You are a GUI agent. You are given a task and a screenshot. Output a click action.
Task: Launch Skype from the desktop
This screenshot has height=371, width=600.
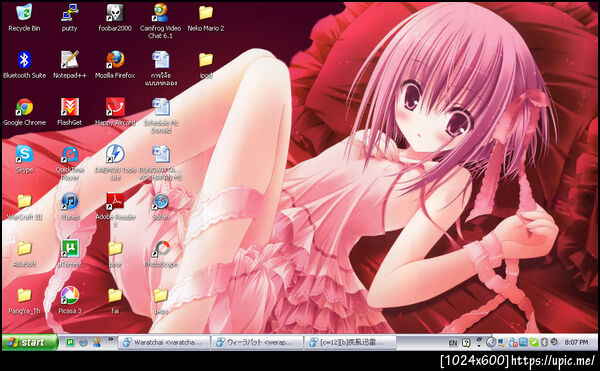(x=24, y=159)
